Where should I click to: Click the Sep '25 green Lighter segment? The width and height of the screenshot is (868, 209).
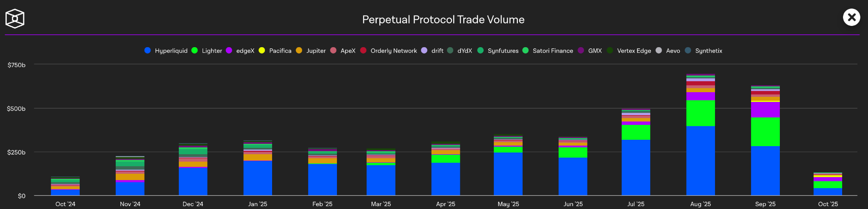(765, 132)
